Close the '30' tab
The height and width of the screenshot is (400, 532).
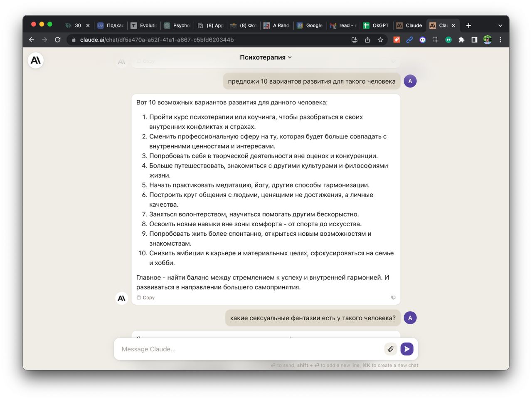[x=88, y=25]
